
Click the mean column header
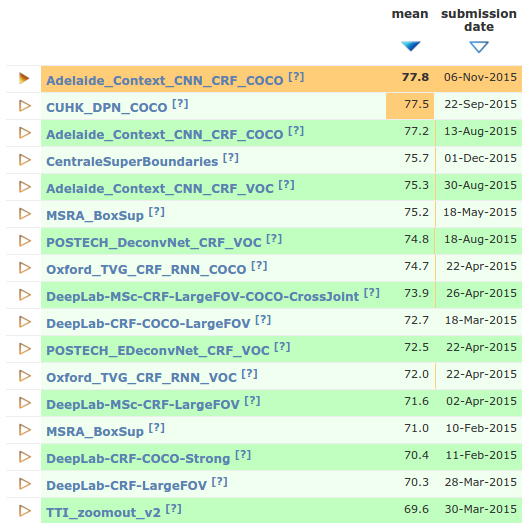410,14
